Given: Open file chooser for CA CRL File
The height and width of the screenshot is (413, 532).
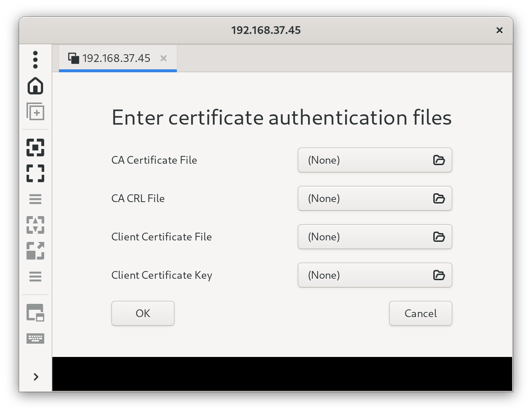Looking at the screenshot, I should click(438, 199).
